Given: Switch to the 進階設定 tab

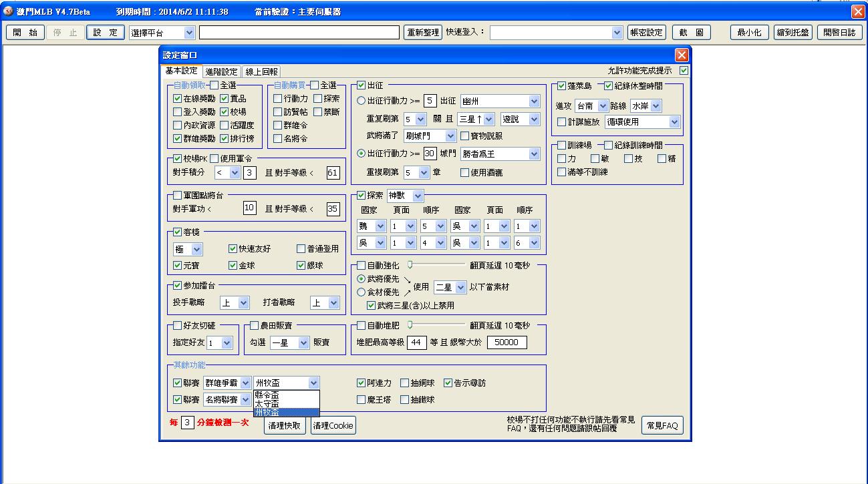Looking at the screenshot, I should point(222,71).
